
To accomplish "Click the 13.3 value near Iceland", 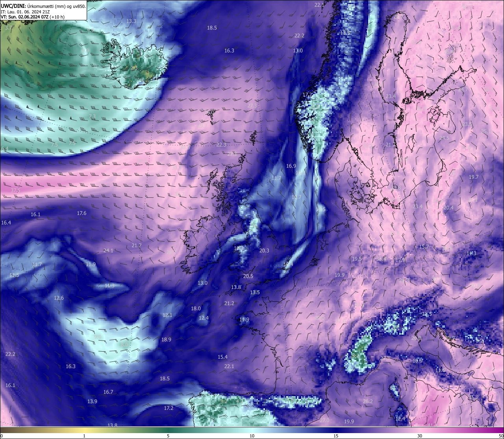I will [x=131, y=21].
